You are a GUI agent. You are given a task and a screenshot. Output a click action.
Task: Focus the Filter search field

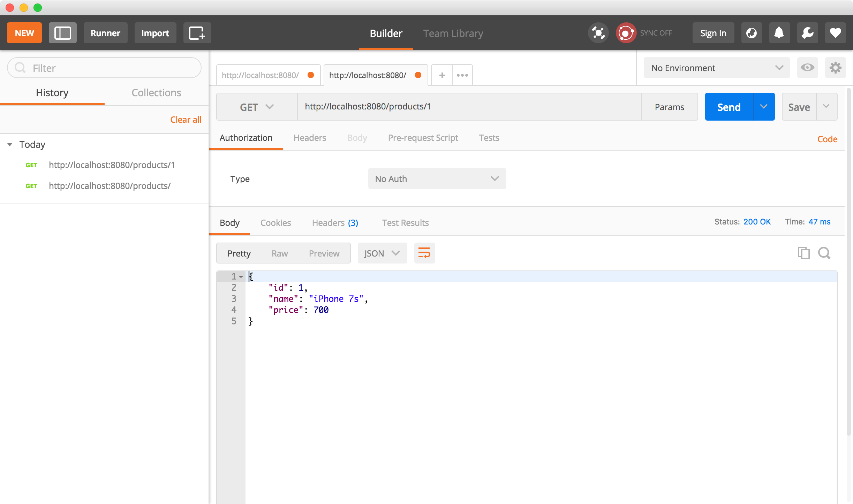click(x=104, y=68)
